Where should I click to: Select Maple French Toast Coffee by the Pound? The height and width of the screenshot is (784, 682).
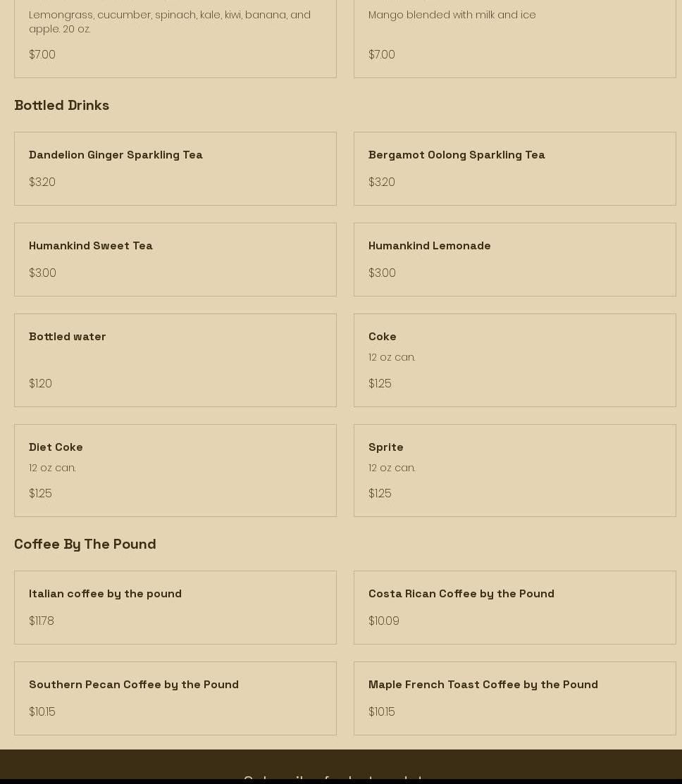click(483, 685)
